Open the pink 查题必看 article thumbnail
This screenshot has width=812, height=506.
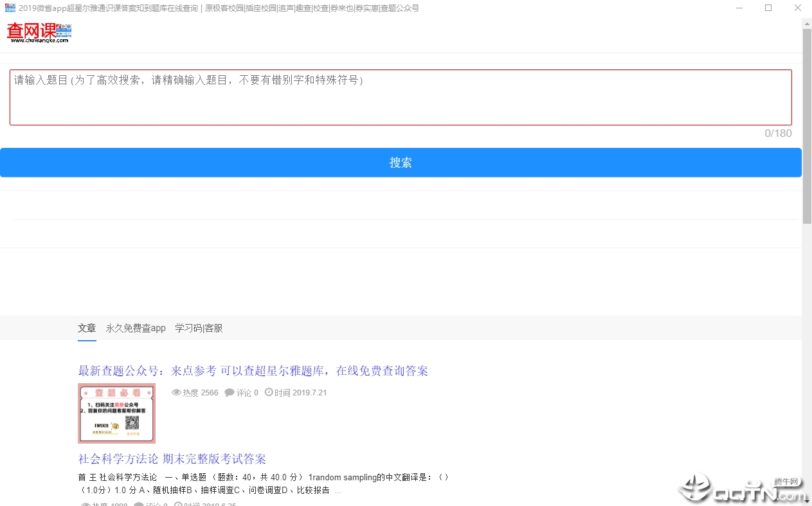[116, 413]
